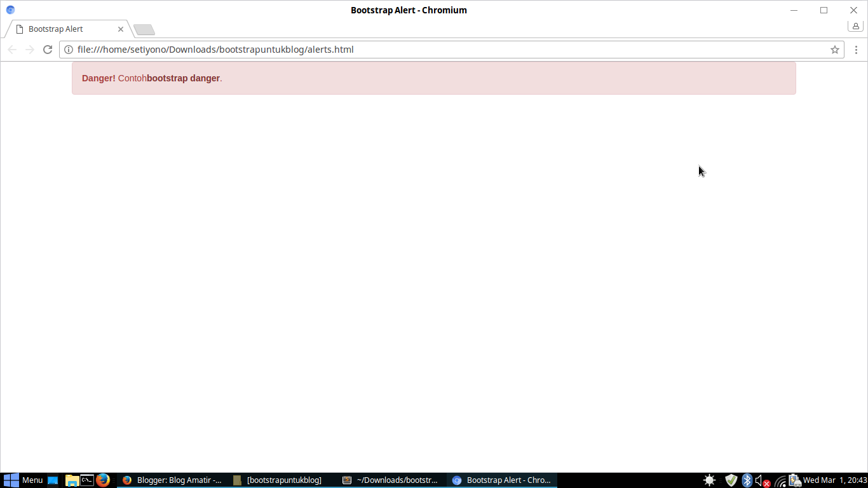Open Chromium's three-dot menu

(856, 50)
